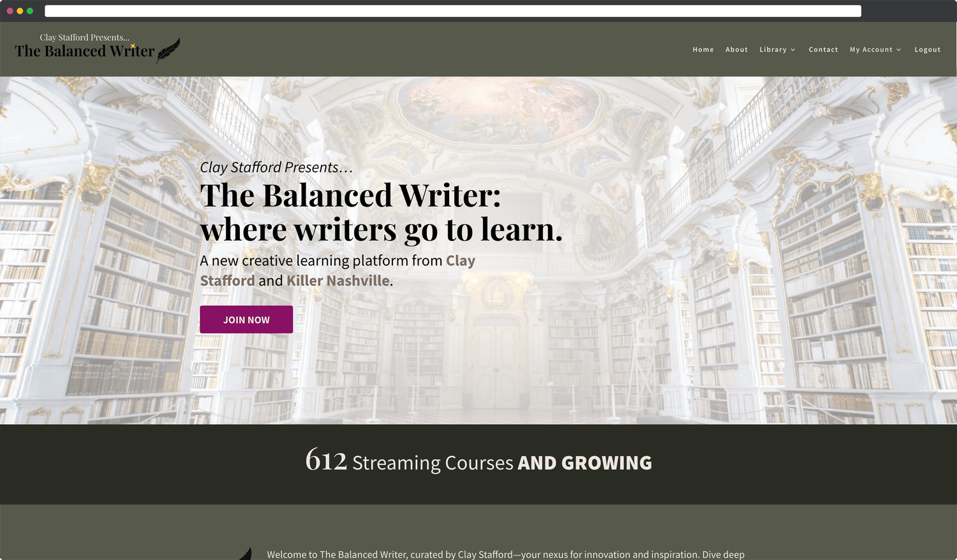Click the welcome paragraph about Clay Stafford
The height and width of the screenshot is (560, 957).
(x=505, y=554)
